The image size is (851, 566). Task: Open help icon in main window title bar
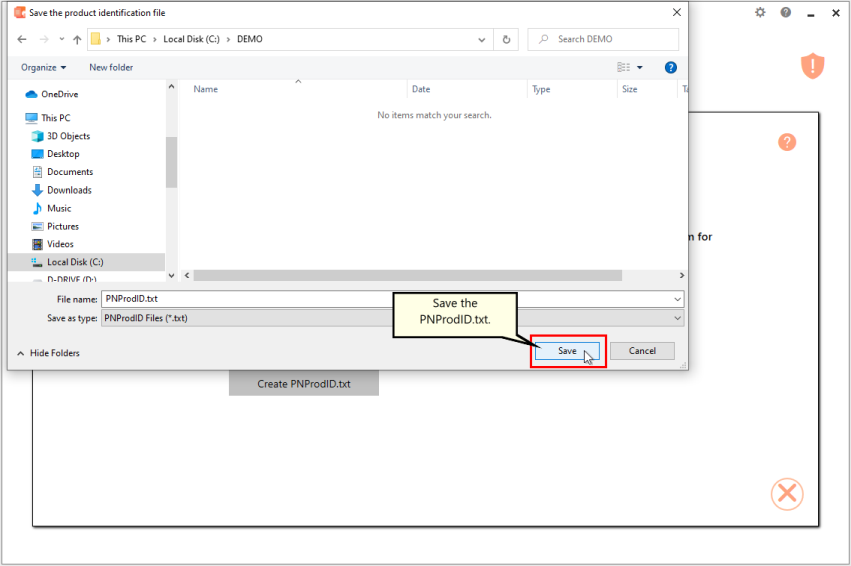(785, 12)
